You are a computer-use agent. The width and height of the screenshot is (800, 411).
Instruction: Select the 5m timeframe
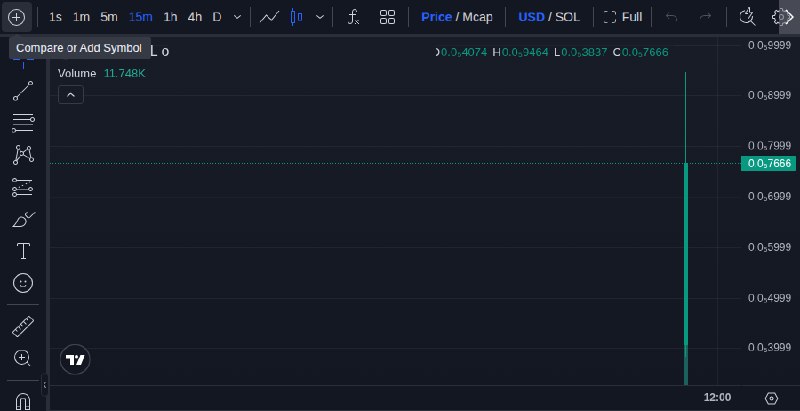[109, 17]
